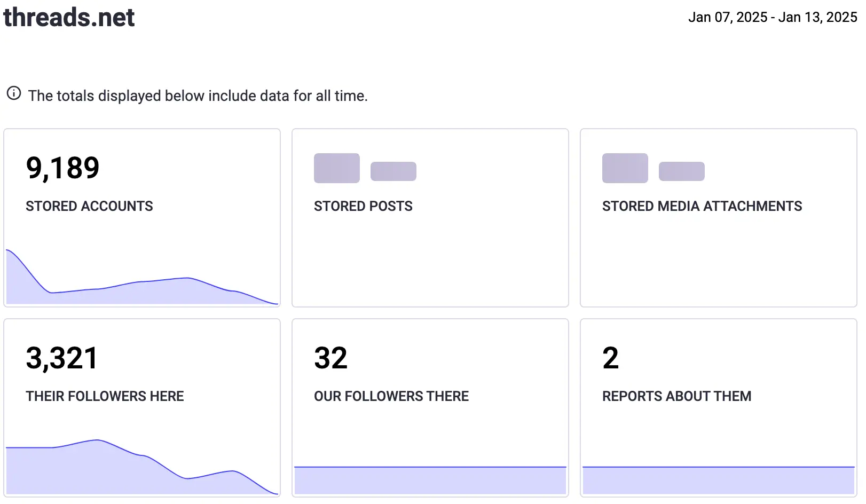
Task: Click the Stored Media Attachments placeholder icon
Action: (625, 168)
